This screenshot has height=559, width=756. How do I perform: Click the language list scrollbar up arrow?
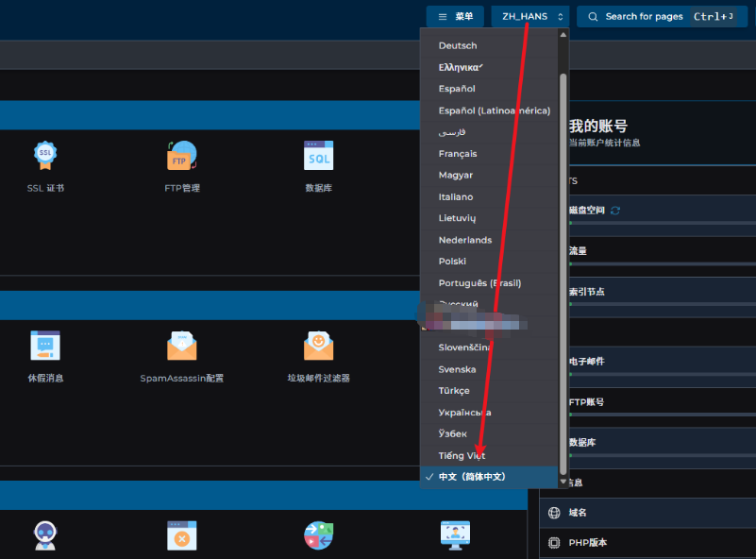tap(564, 35)
